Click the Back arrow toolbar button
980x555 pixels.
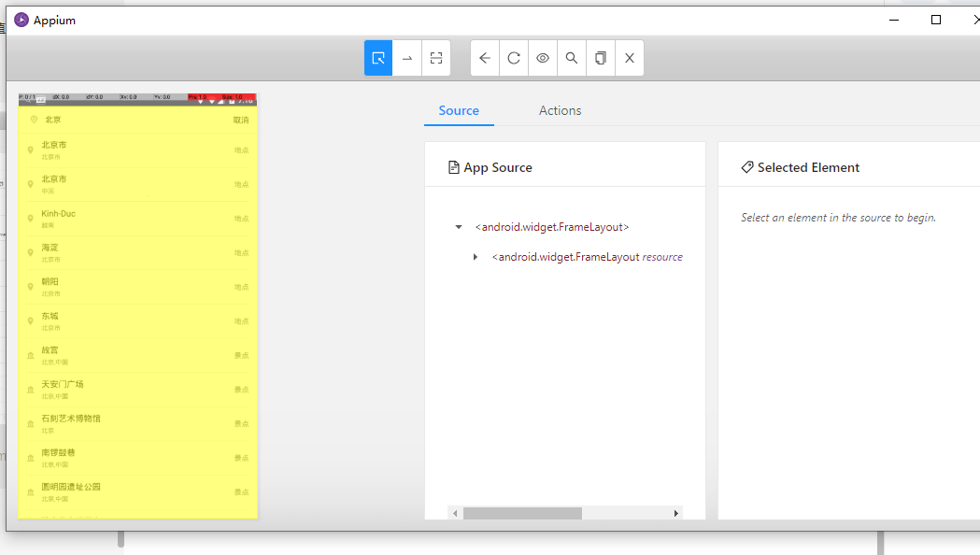coord(485,58)
